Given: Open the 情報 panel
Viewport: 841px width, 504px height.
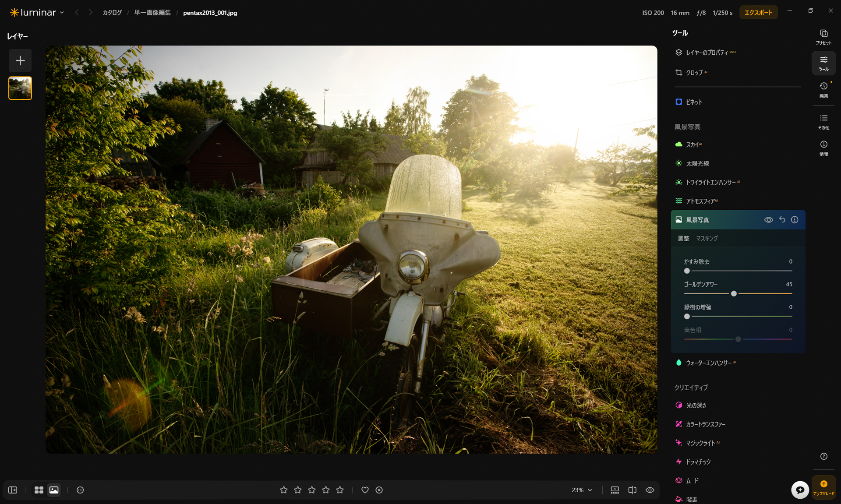Looking at the screenshot, I should coord(823,148).
